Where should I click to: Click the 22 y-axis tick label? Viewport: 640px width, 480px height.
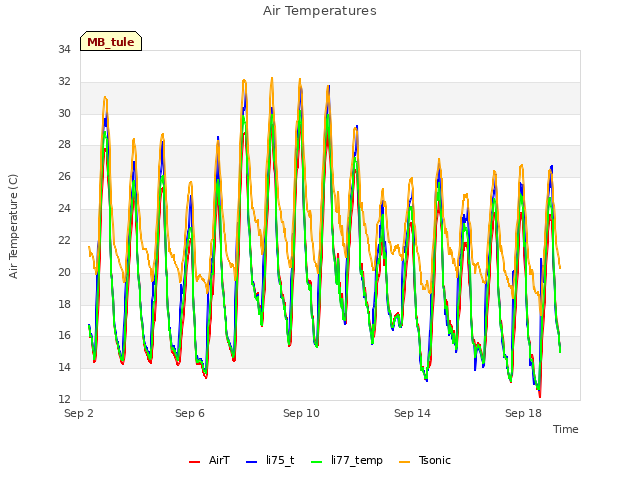click(64, 240)
